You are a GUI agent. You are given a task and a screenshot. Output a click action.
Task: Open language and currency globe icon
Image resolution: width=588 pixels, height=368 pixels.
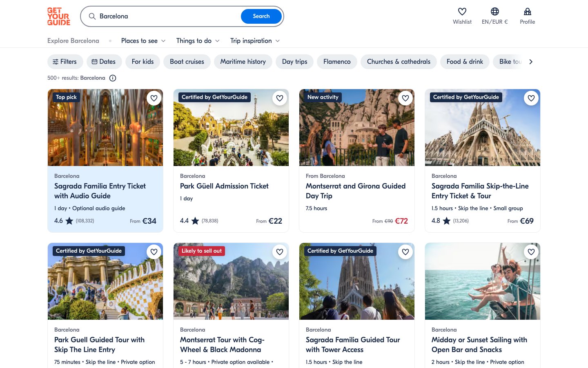click(494, 12)
